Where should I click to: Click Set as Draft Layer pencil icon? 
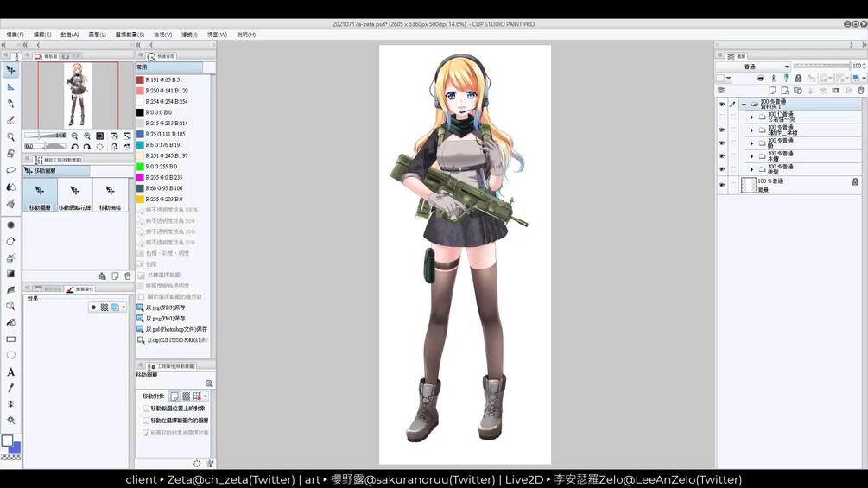point(785,78)
